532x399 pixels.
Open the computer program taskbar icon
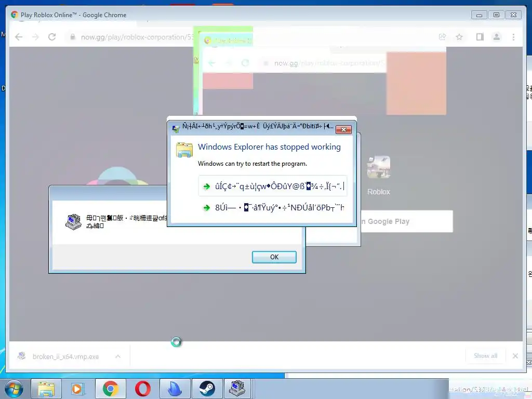click(237, 389)
